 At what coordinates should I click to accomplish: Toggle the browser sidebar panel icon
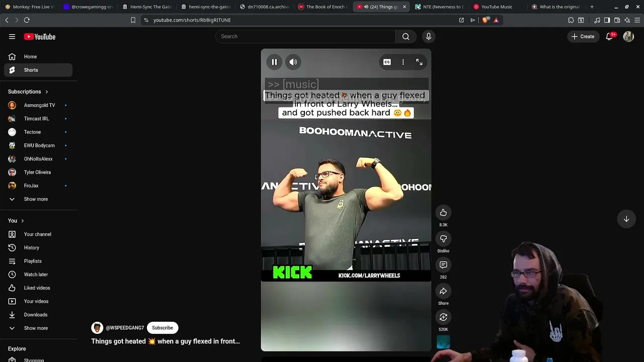[607, 20]
